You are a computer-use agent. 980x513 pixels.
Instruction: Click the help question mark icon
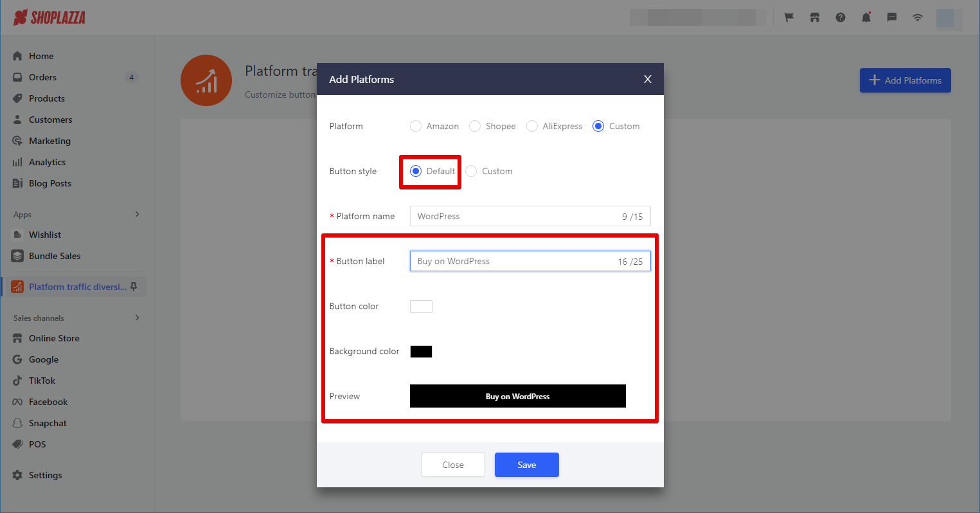click(841, 17)
